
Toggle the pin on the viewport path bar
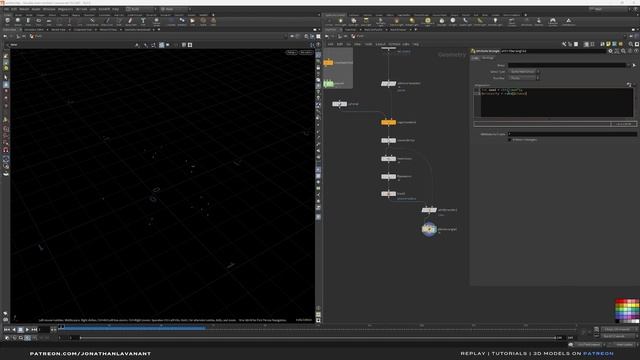click(292, 36)
